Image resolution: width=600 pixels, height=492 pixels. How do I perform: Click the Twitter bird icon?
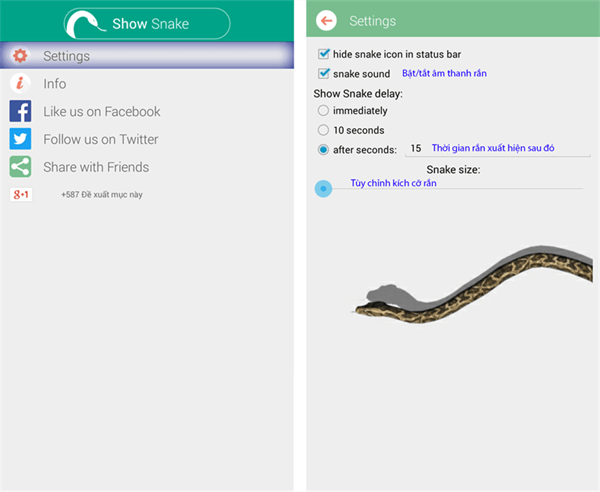(20, 139)
